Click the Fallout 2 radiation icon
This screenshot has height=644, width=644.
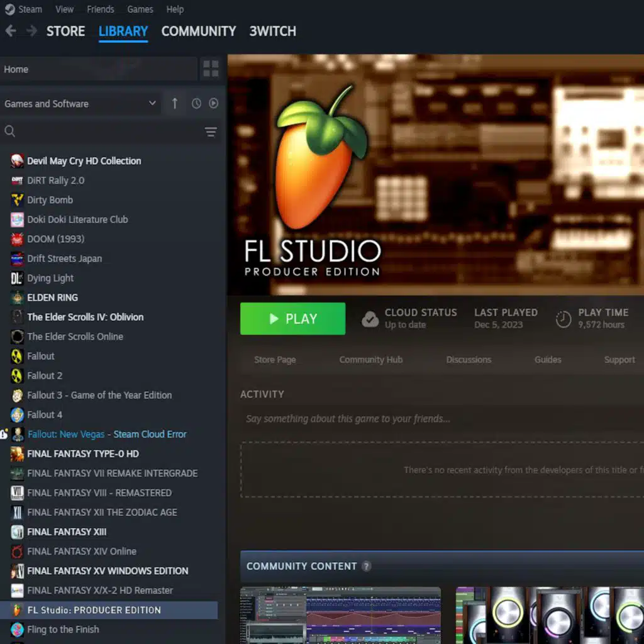coord(17,375)
